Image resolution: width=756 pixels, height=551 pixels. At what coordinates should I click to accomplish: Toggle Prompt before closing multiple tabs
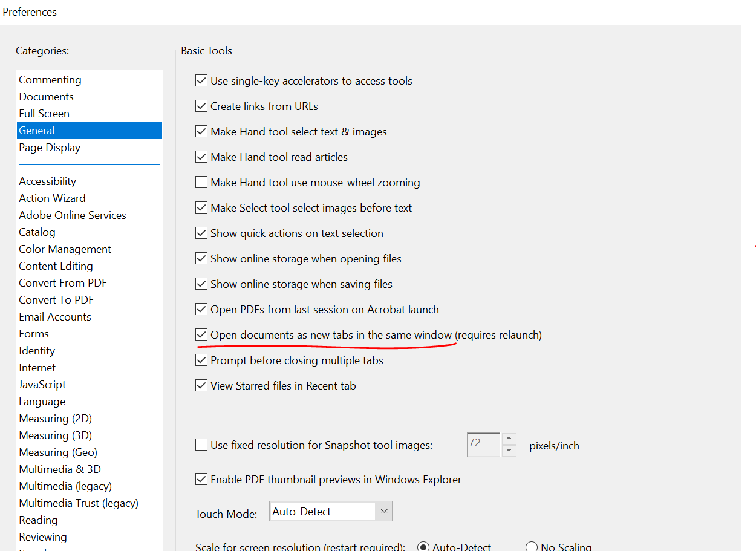pyautogui.click(x=201, y=360)
